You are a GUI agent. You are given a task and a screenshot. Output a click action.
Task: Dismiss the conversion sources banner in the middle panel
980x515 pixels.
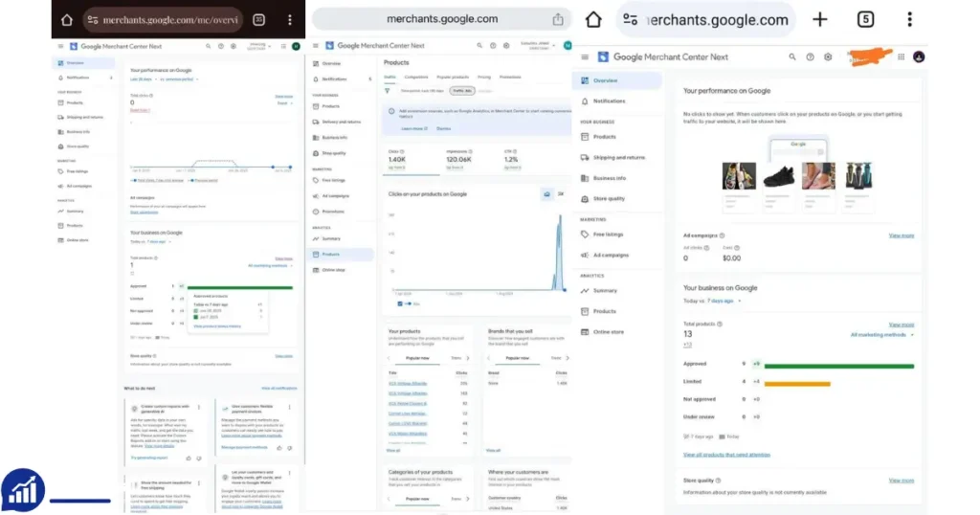tap(444, 128)
